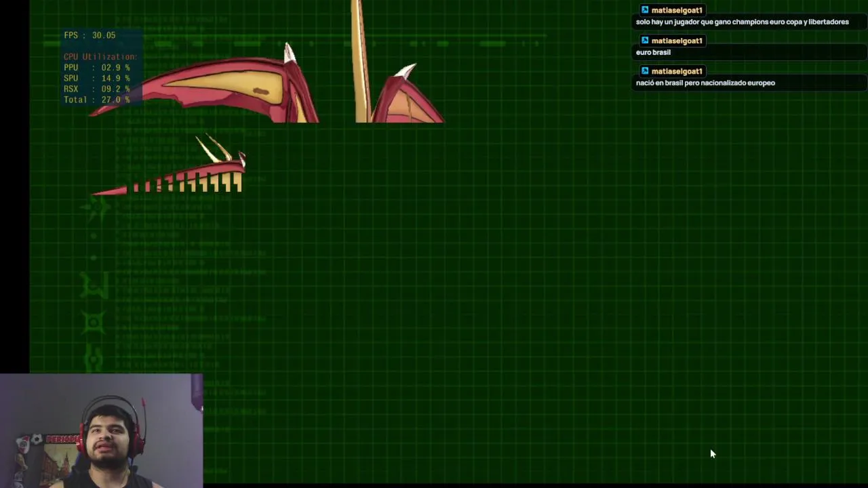Click the badge icon above the champions euro copa message
This screenshot has height=488, width=868.
(645, 10)
